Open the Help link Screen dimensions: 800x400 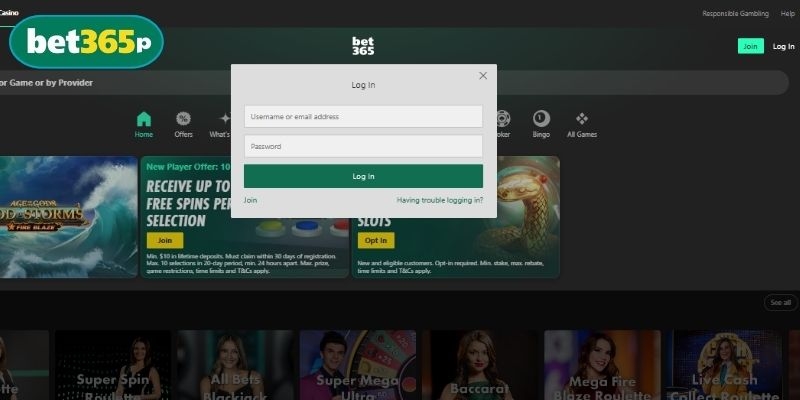pos(787,14)
